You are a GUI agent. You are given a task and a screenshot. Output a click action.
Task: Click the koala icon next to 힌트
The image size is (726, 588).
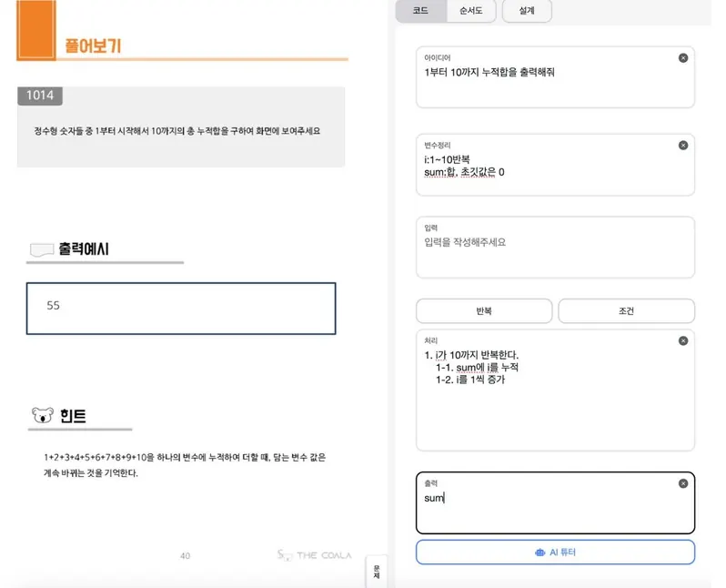pyautogui.click(x=43, y=415)
